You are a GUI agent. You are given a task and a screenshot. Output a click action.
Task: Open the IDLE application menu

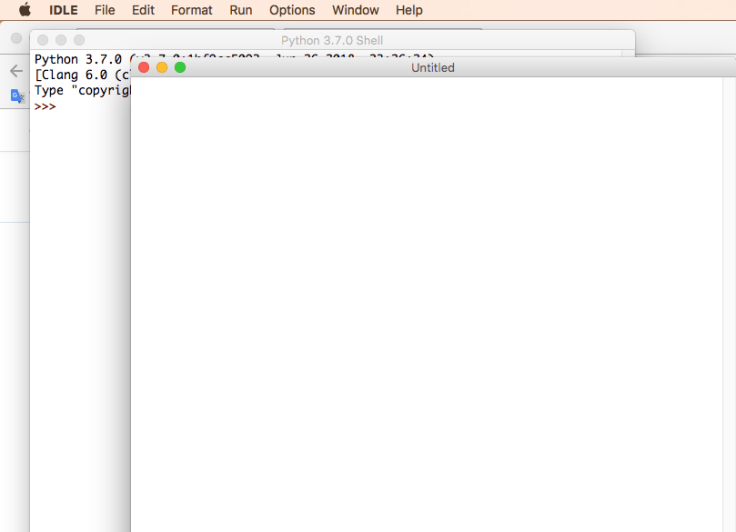64,10
